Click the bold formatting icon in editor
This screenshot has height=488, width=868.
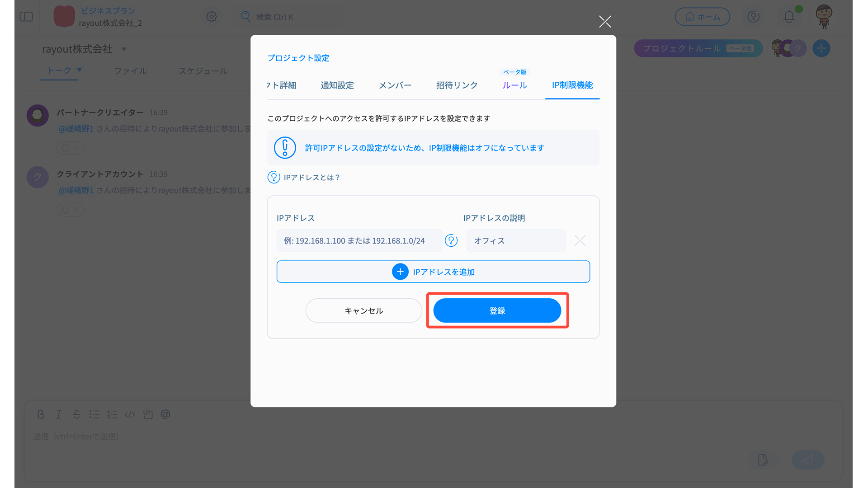point(41,414)
